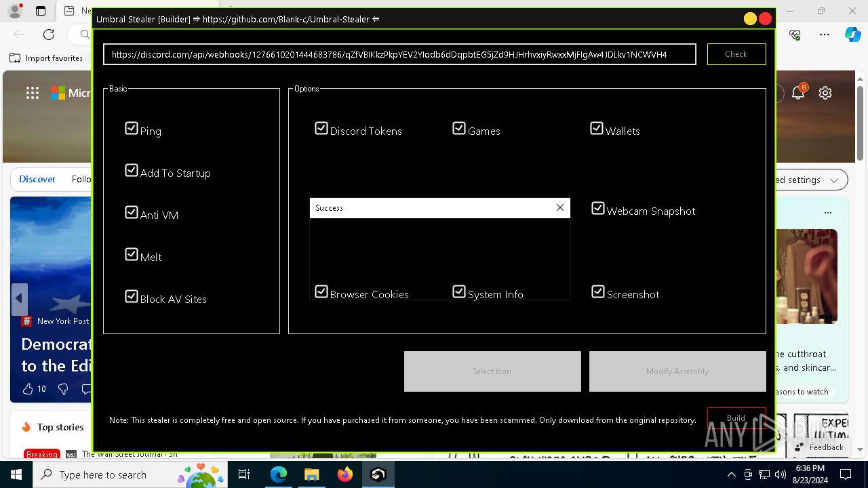Open the Microsoft apps grid launcher

tap(33, 93)
